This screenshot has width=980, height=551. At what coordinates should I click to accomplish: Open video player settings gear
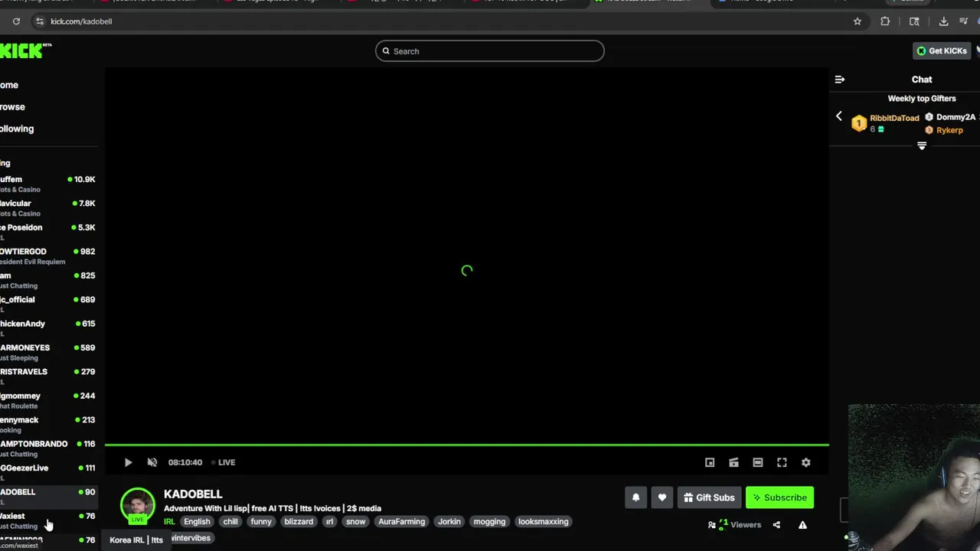805,462
